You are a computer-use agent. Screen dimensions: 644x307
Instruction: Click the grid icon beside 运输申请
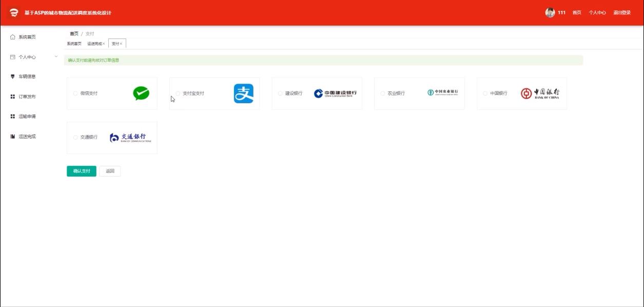pyautogui.click(x=13, y=117)
